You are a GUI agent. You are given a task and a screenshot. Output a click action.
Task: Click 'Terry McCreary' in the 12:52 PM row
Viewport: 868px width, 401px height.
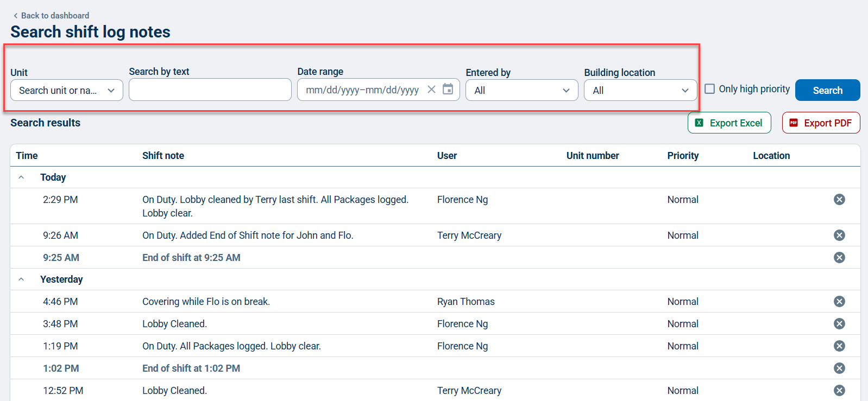point(469,391)
